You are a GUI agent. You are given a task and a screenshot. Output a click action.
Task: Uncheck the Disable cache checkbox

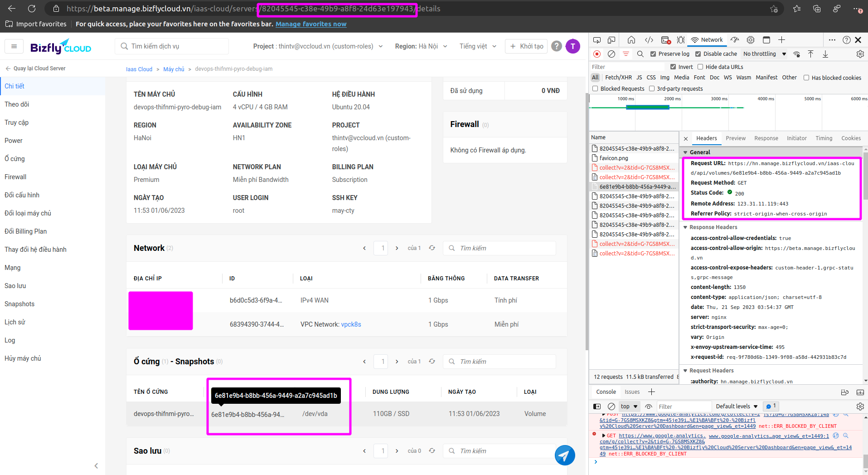point(698,54)
